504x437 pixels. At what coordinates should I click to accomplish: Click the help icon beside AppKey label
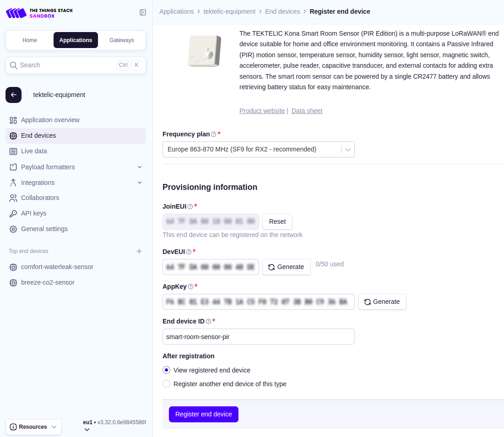tap(190, 287)
